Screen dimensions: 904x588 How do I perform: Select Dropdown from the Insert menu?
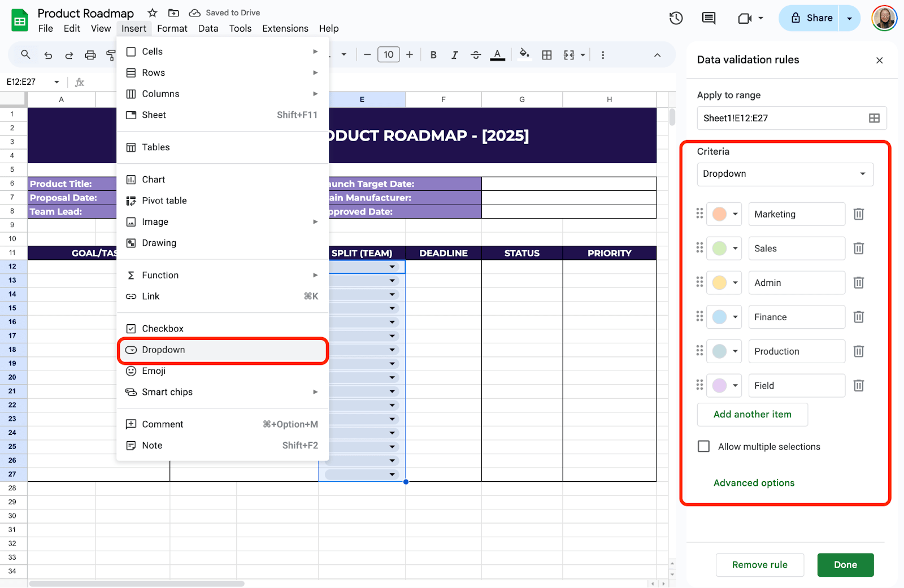click(164, 350)
